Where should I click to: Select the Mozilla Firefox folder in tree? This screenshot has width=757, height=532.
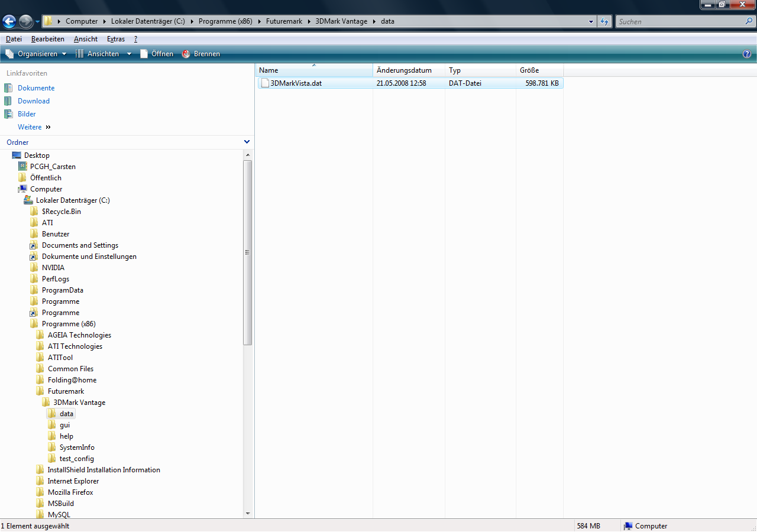[70, 492]
